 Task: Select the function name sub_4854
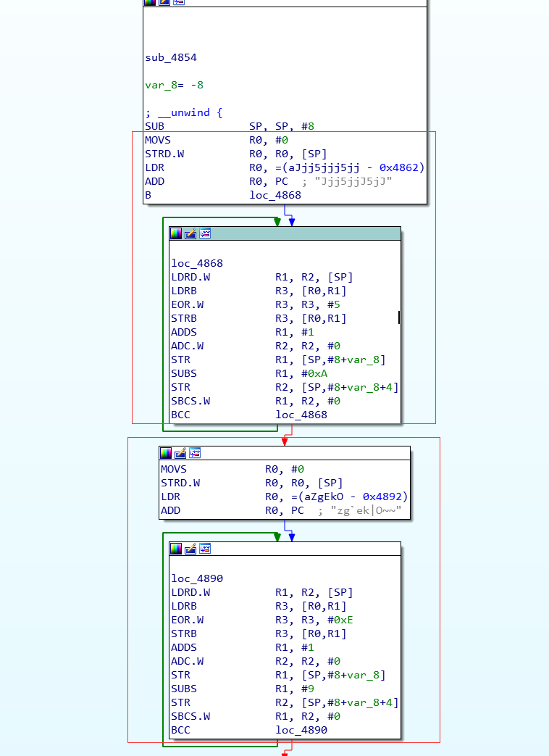click(x=171, y=57)
